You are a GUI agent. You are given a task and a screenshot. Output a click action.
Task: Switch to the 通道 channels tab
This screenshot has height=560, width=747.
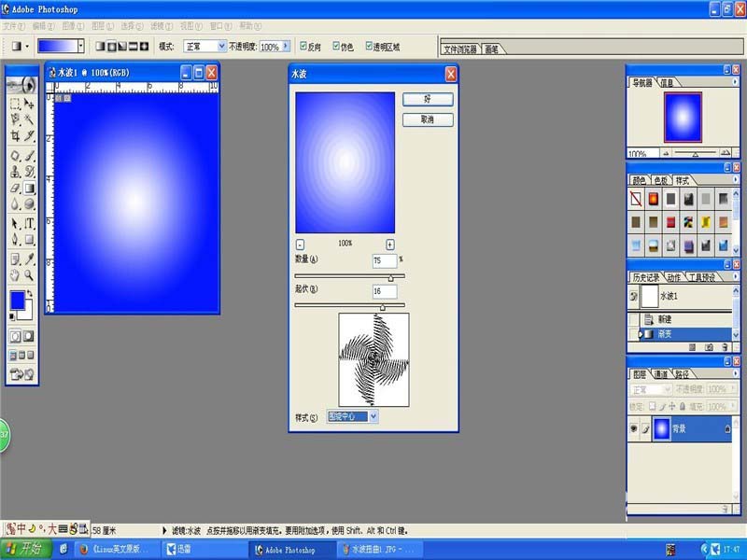click(x=660, y=374)
